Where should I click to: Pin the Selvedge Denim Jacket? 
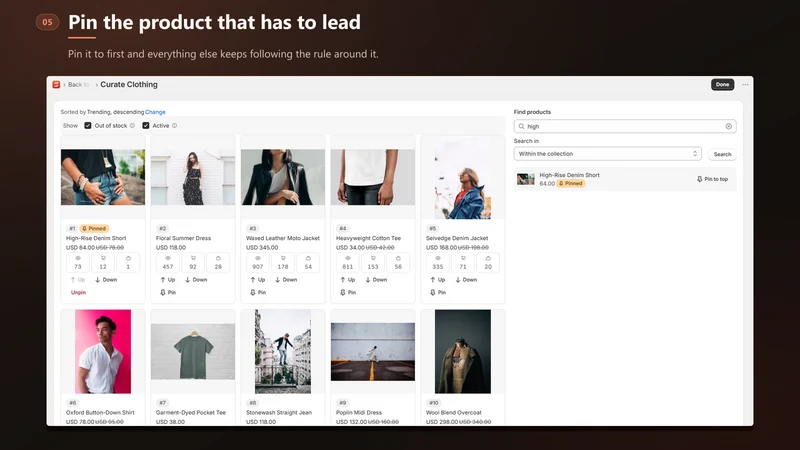(x=438, y=292)
